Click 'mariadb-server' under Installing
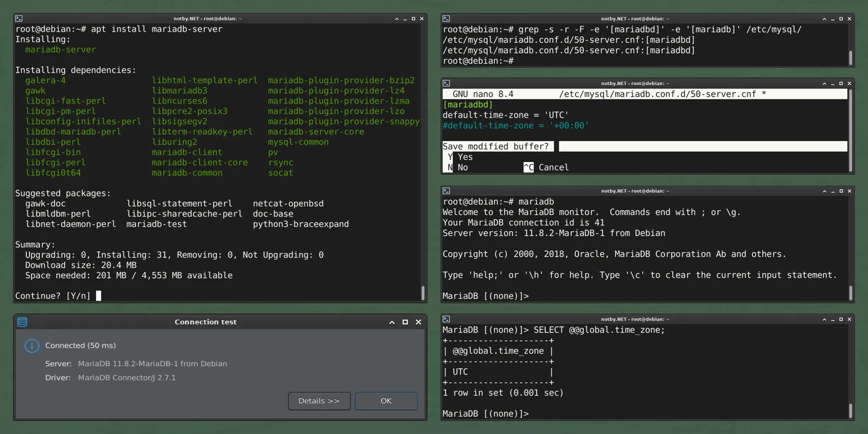The height and width of the screenshot is (434, 868). coord(61,50)
